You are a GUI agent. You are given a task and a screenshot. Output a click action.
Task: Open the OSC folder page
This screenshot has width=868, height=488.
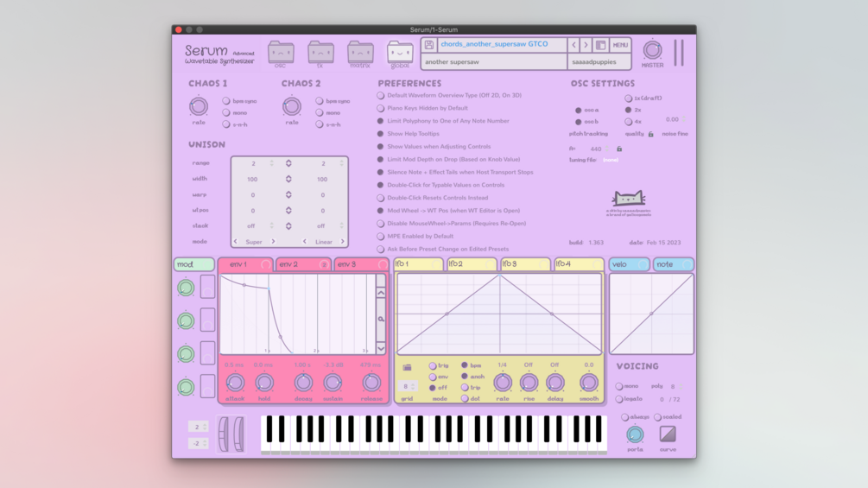click(281, 53)
